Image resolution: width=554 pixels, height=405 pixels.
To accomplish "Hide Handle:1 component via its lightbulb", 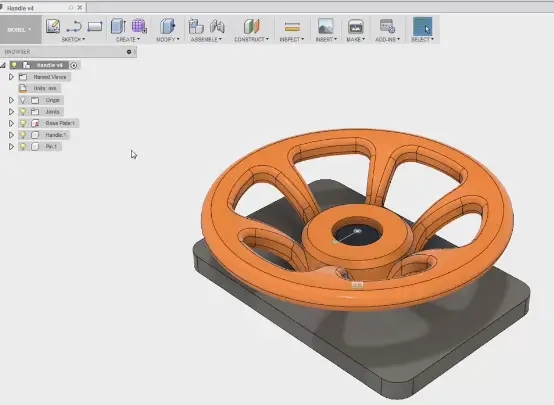I will point(23,135).
